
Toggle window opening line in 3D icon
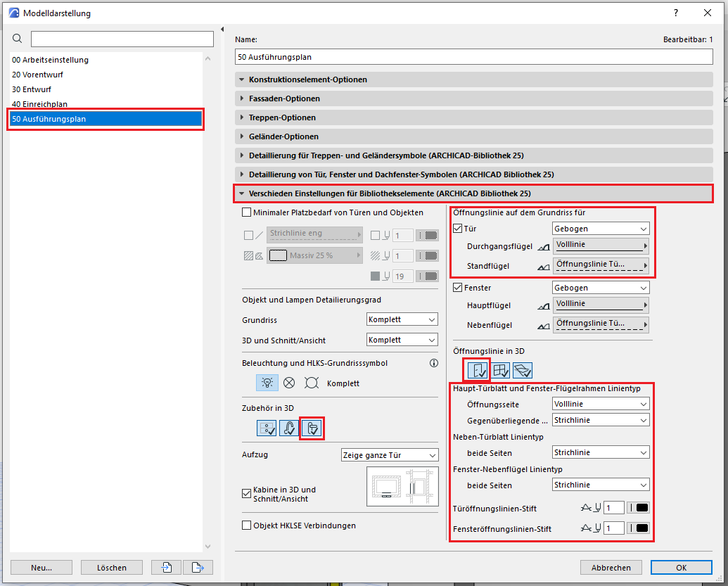(x=500, y=369)
